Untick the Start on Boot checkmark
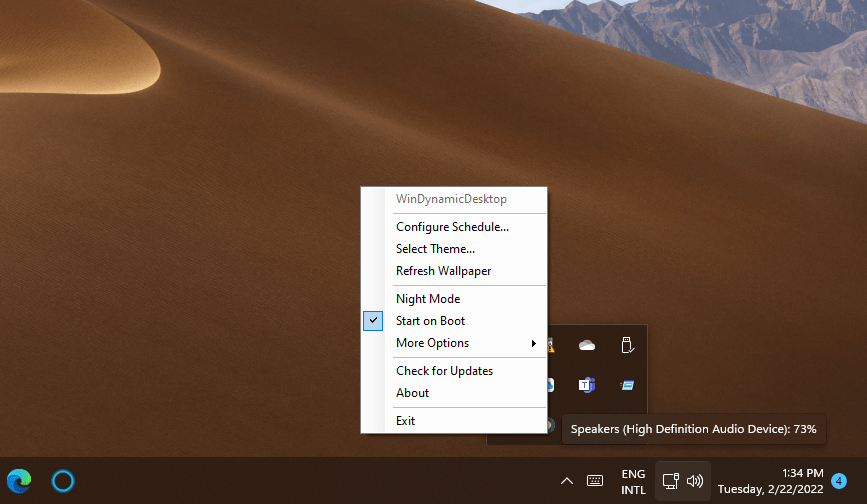 click(x=373, y=321)
